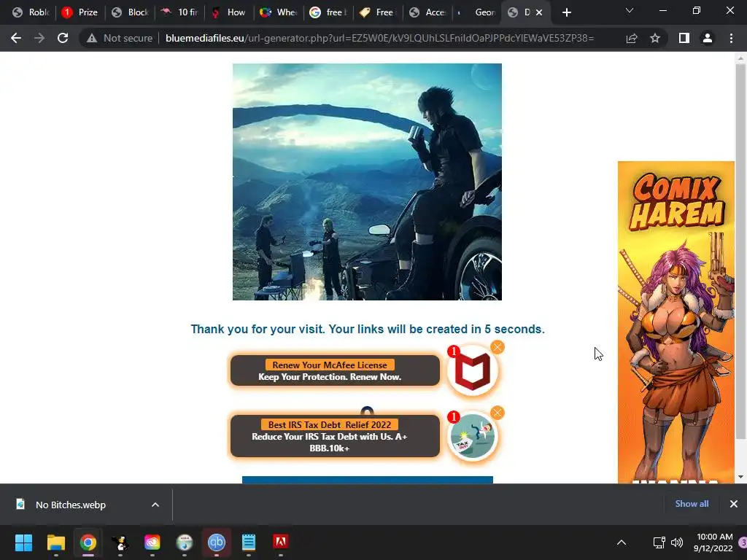Screen dimensions: 747x560
Task: Dismiss the IRS Tax Debt ad
Action: pyautogui.click(x=498, y=413)
